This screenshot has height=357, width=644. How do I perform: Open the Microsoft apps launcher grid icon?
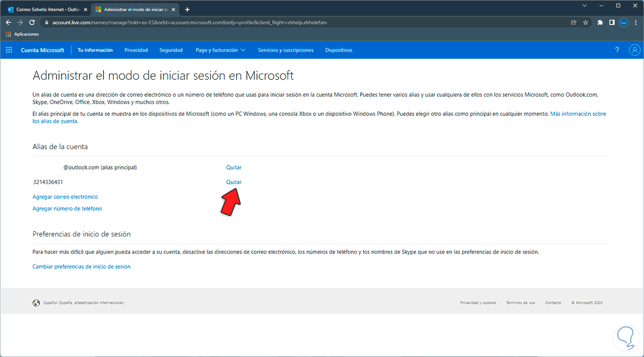coord(9,50)
